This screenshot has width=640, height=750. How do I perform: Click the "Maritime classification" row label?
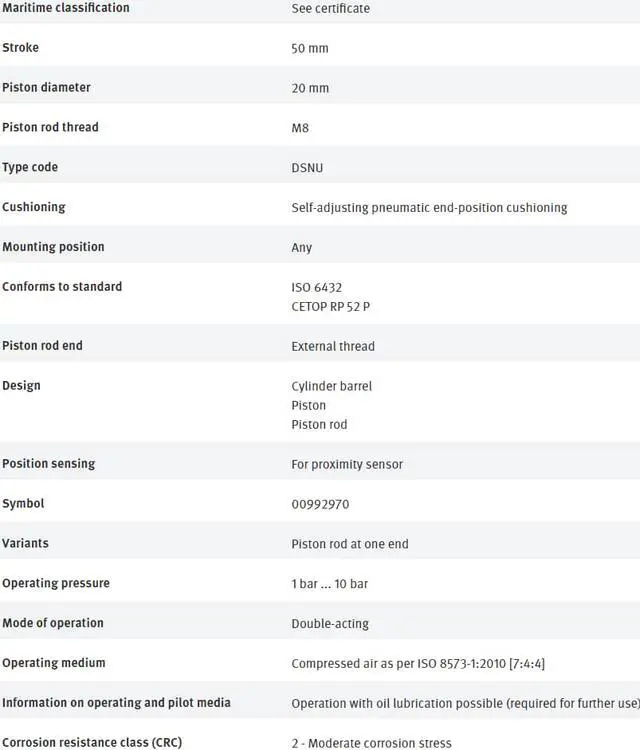pos(66,8)
